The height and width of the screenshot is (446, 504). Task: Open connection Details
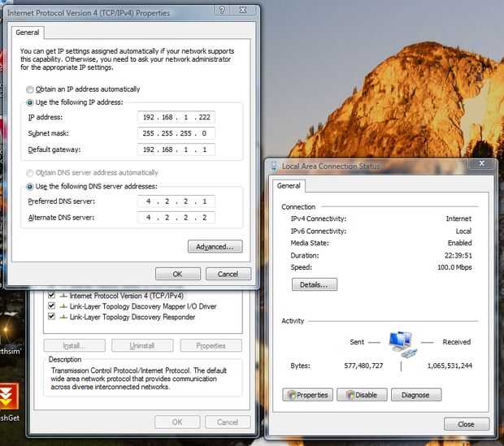point(315,284)
